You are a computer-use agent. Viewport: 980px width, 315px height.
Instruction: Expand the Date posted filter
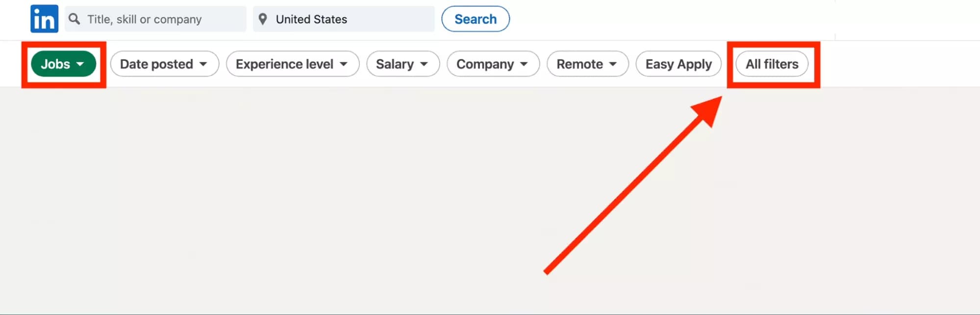pyautogui.click(x=164, y=64)
